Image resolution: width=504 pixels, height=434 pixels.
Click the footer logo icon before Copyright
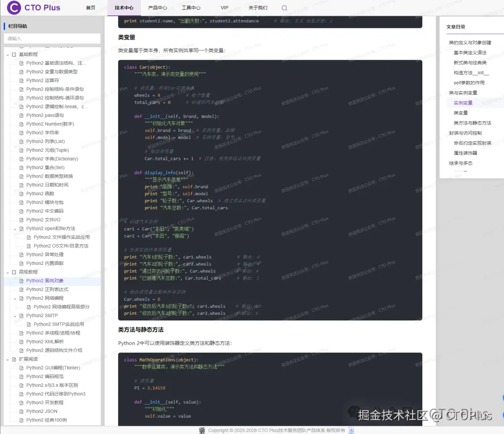202,430
